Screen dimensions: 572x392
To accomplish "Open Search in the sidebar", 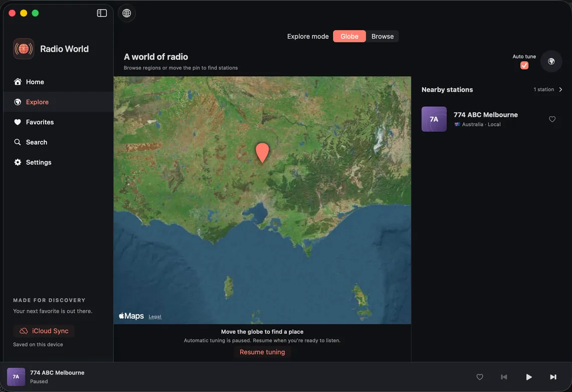I will click(x=58, y=142).
